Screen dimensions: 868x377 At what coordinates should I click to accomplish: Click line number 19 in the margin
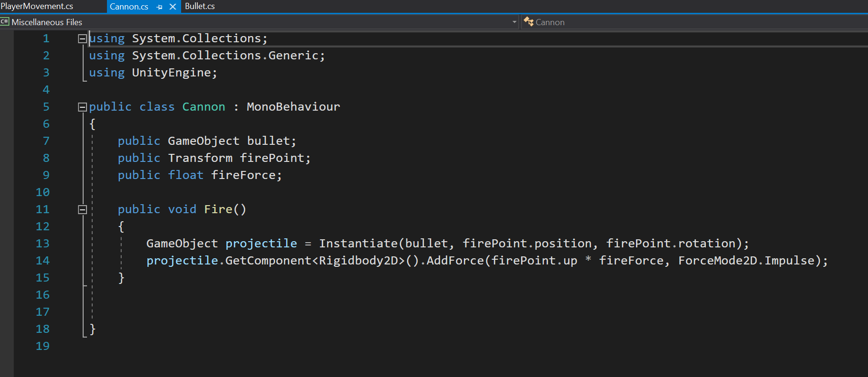43,346
